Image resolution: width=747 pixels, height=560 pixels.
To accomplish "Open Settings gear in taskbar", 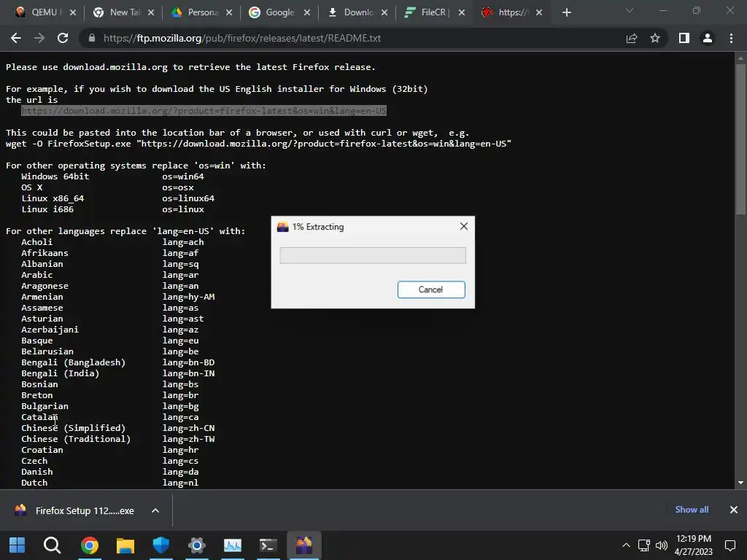I will tap(196, 545).
